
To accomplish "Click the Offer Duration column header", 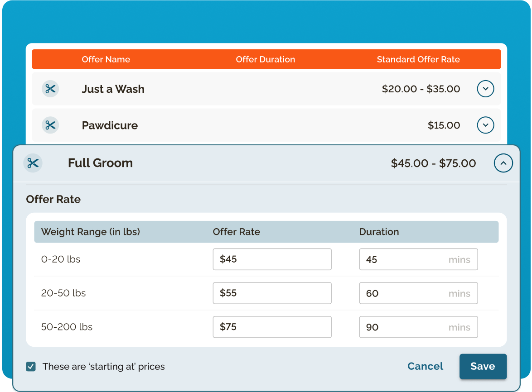I will coord(265,59).
